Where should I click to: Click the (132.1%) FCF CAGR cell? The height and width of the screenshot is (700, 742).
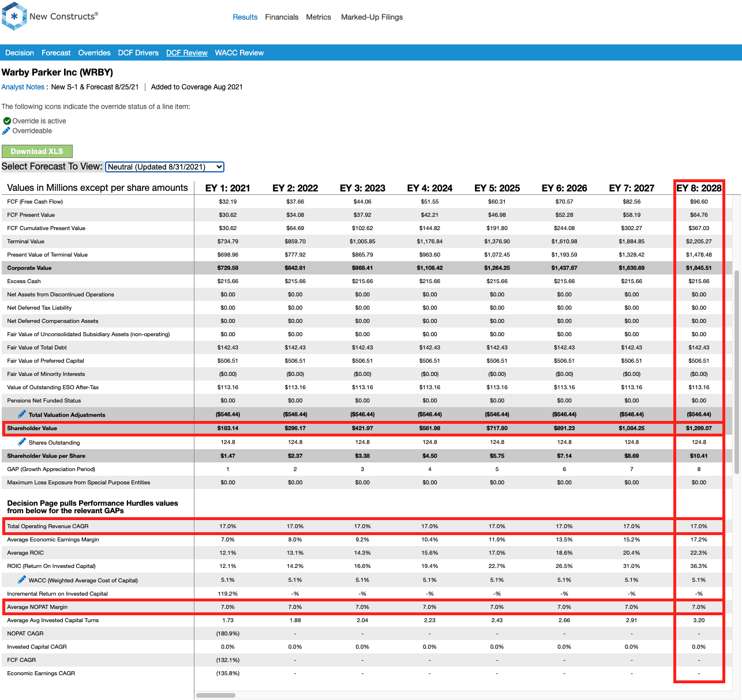pyautogui.click(x=228, y=660)
